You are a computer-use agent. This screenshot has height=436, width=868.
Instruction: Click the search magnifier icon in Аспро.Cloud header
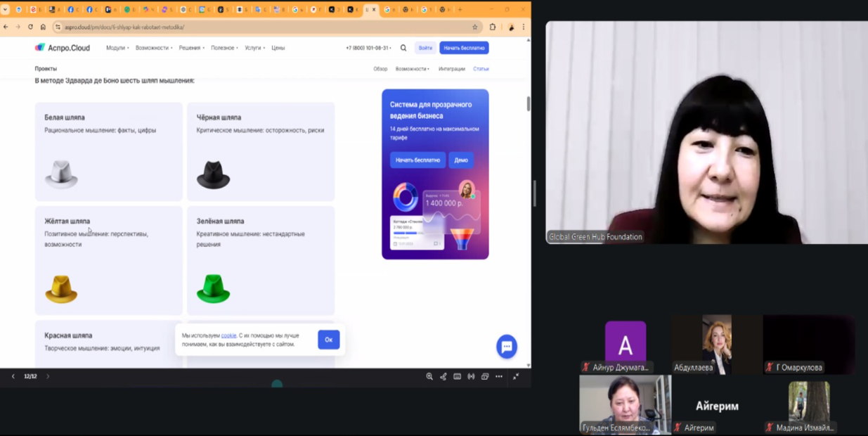tap(403, 48)
